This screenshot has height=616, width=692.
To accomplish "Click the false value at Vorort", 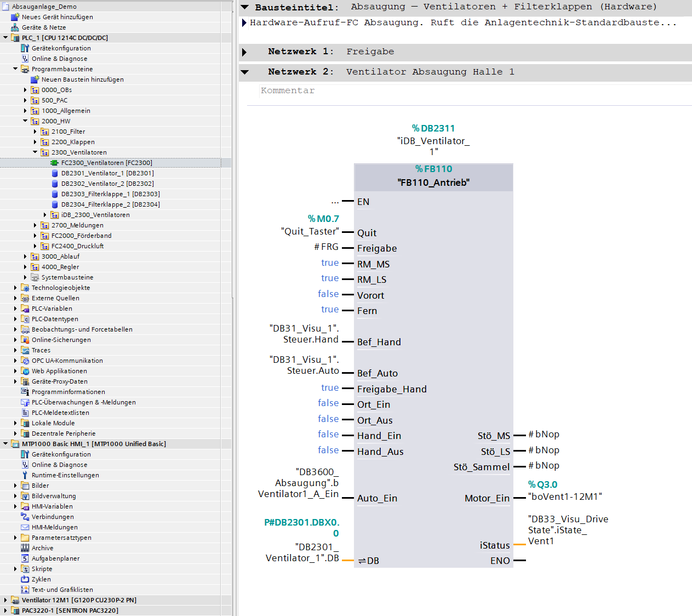I will [x=328, y=294].
